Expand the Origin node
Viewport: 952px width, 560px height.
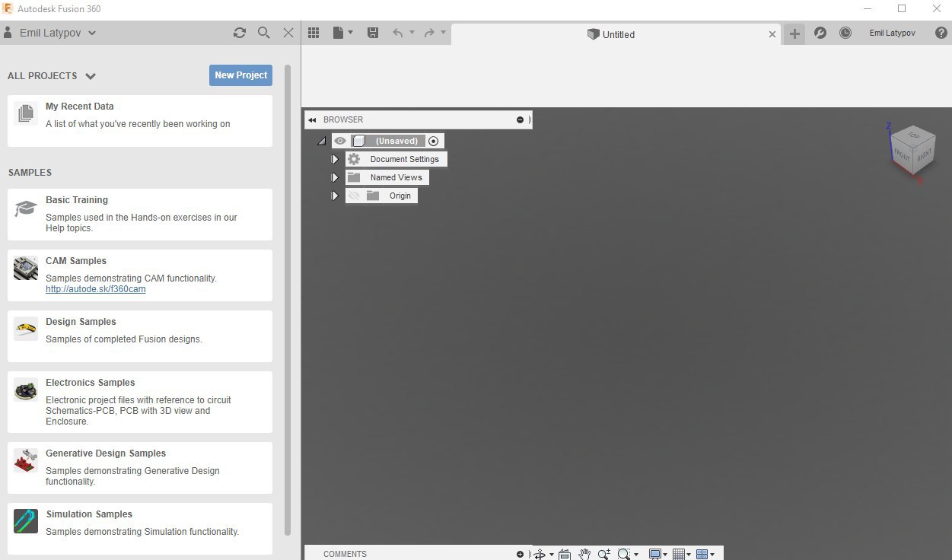point(335,196)
